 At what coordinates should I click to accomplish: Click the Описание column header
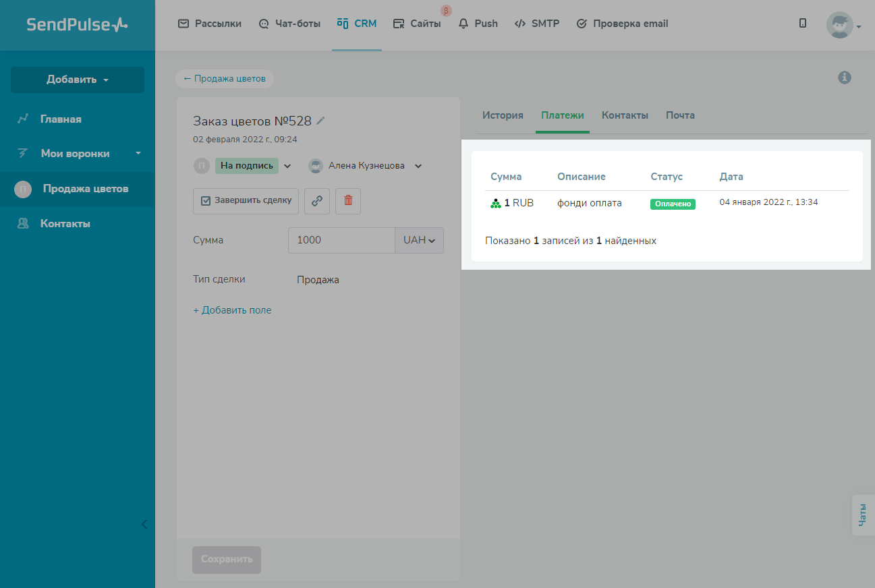(x=582, y=177)
